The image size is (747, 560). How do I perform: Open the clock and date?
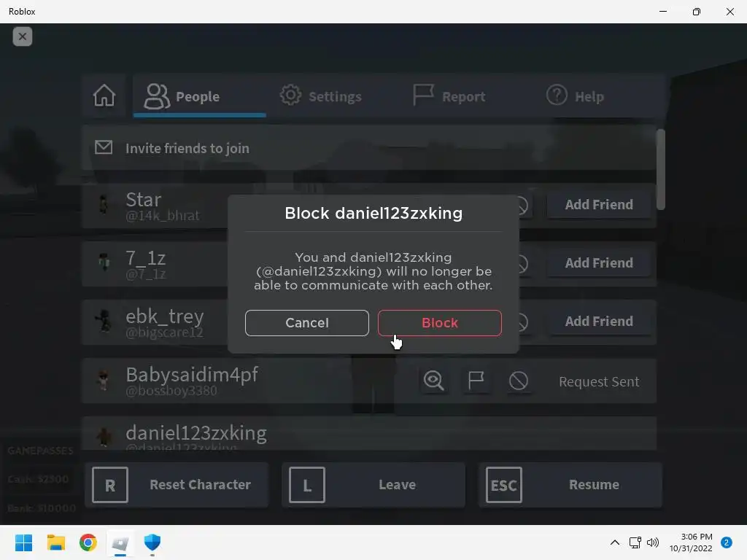(691, 542)
